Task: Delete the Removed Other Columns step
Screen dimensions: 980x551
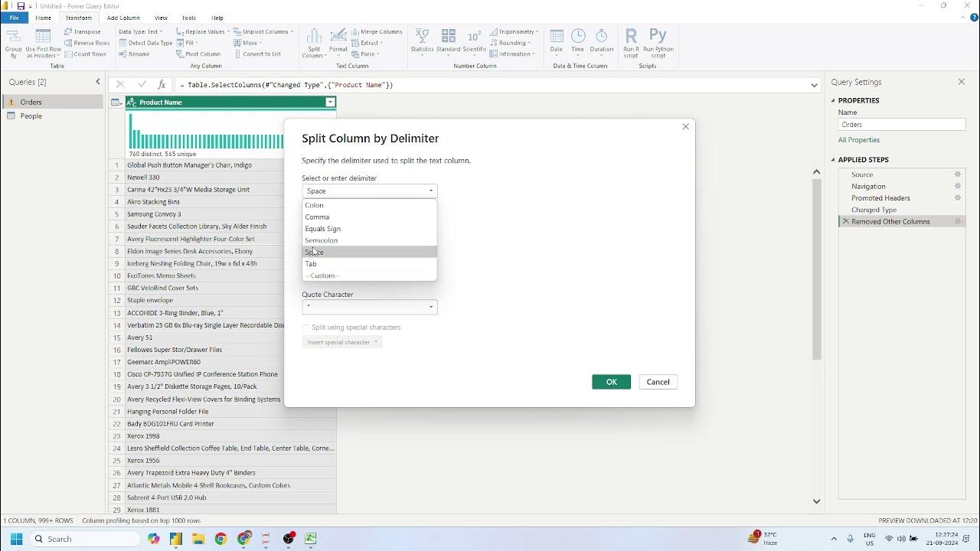Action: [846, 221]
